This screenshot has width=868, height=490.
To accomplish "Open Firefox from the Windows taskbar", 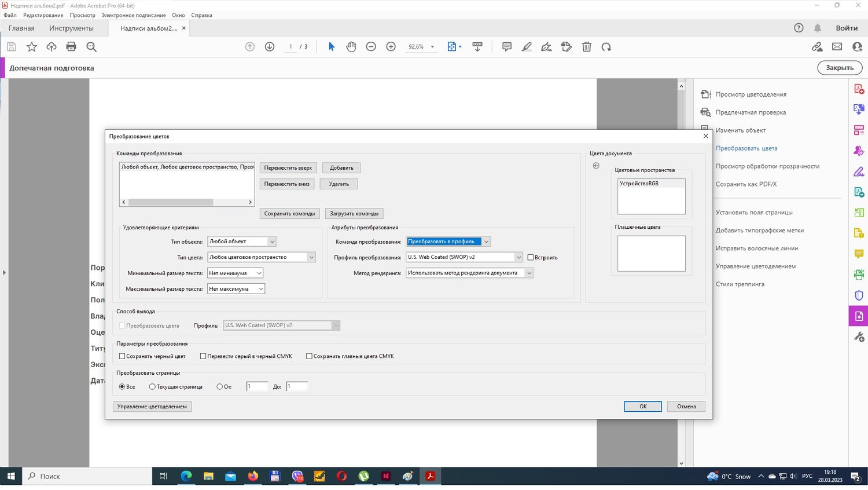I will [253, 476].
